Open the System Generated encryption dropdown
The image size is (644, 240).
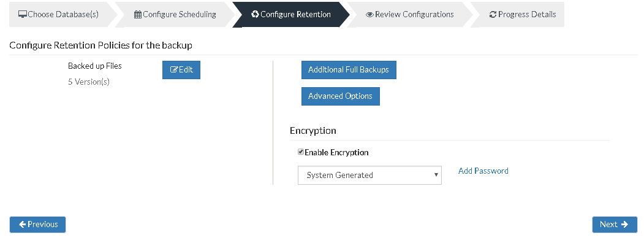click(x=369, y=176)
